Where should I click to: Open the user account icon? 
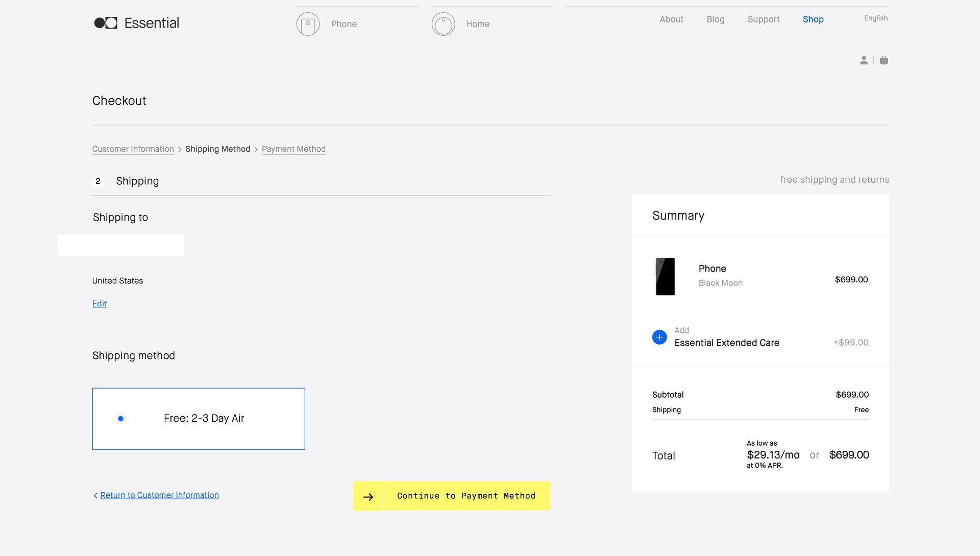coord(864,60)
